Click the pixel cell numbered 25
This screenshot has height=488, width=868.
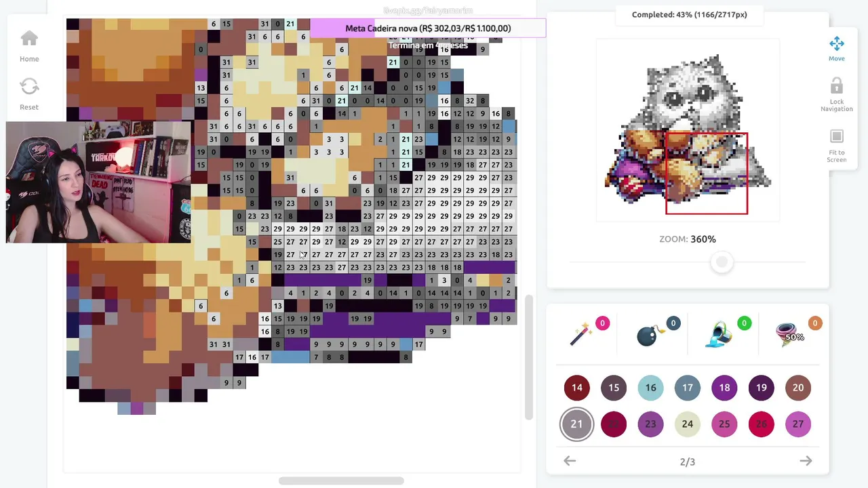click(x=277, y=242)
